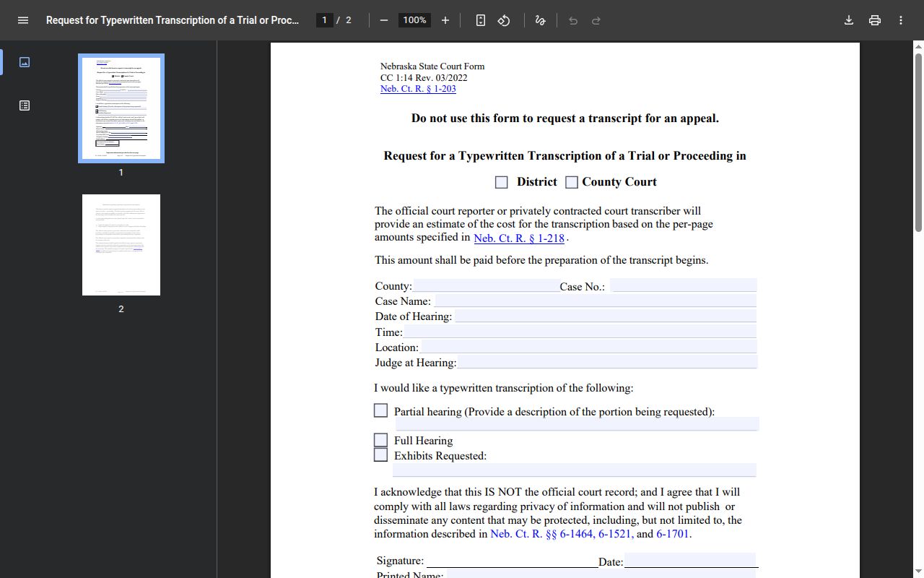
Task: Click the Time input field
Action: [x=580, y=332]
